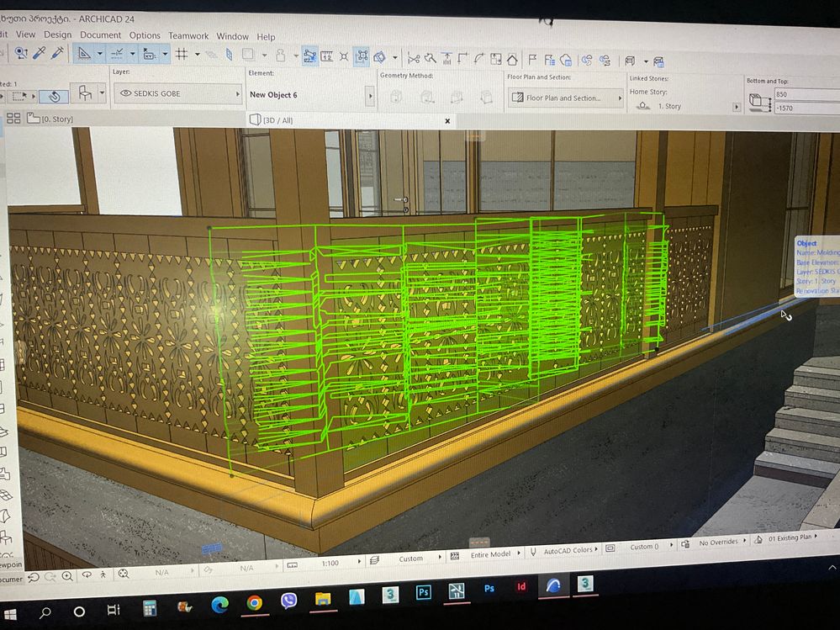The image size is (840, 630).
Task: Expand the New Object 6 element arrow
Action: 370,97
